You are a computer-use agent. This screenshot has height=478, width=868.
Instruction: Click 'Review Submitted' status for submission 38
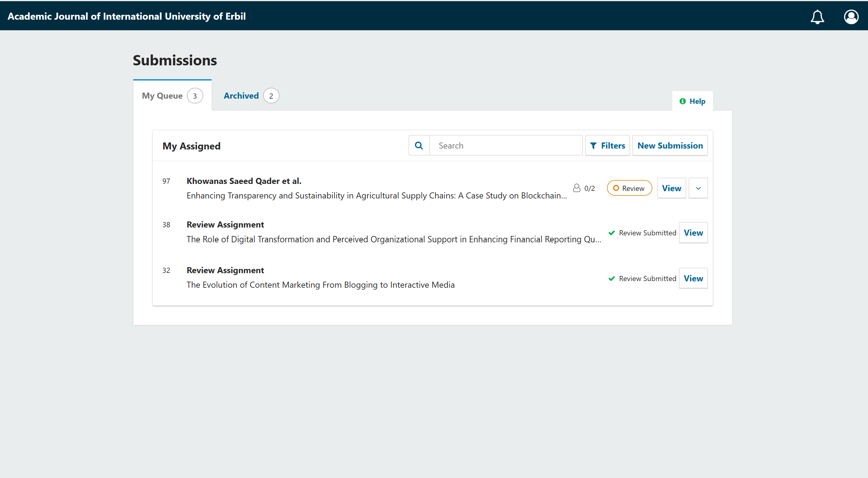[647, 233]
